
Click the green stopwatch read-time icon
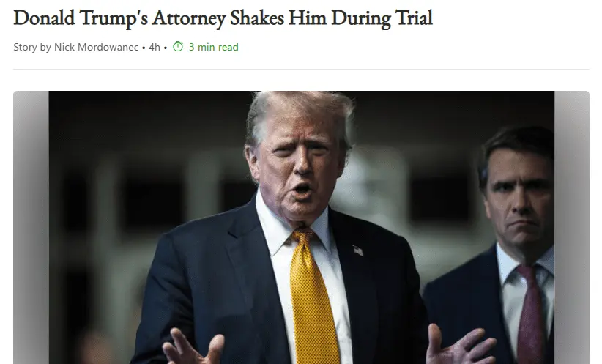tap(178, 47)
